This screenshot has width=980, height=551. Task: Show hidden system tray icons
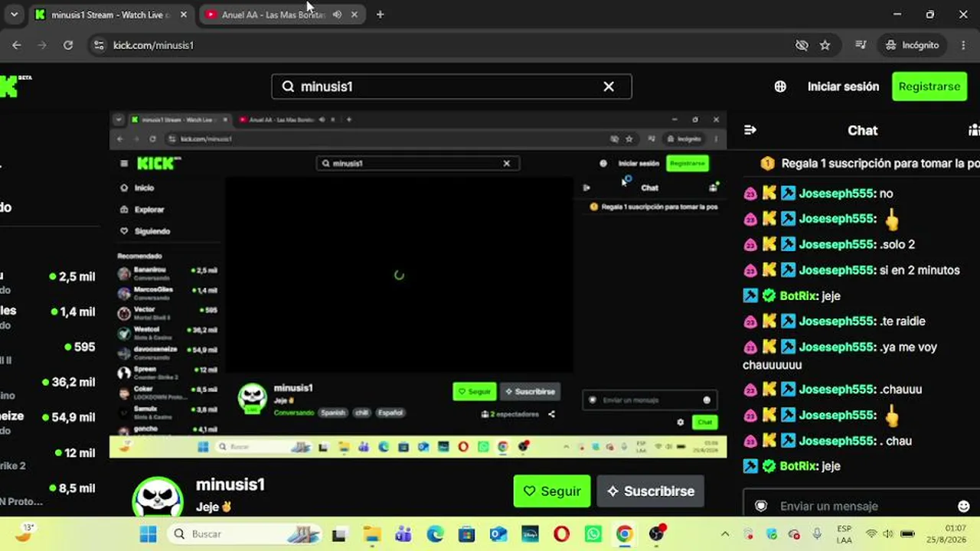pos(725,533)
